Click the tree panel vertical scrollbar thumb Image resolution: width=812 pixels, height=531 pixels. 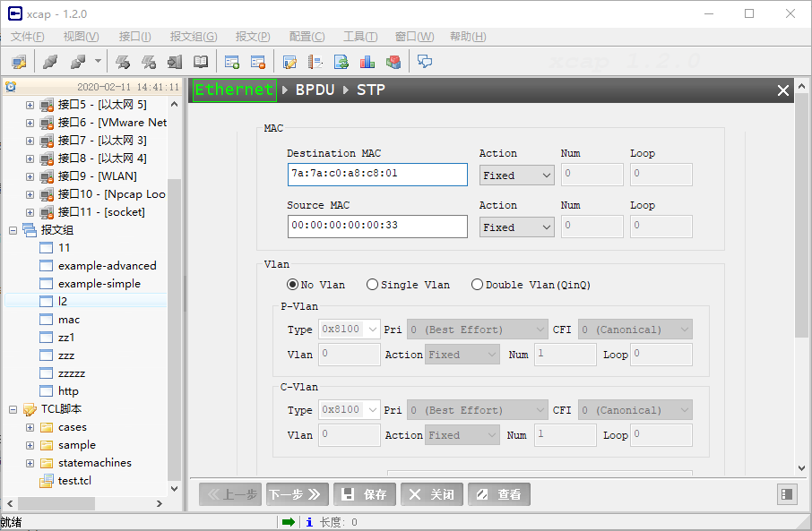pos(175,330)
